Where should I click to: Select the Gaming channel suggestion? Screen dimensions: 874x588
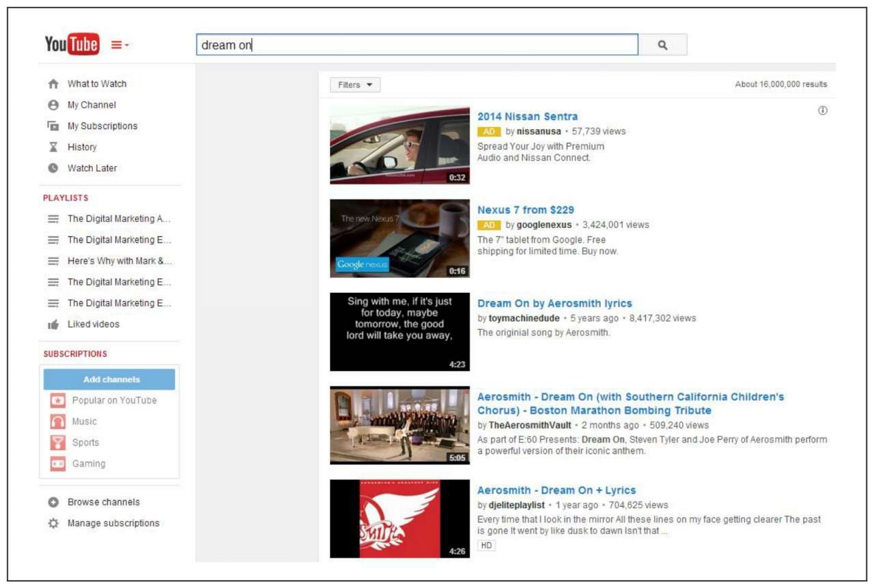click(89, 464)
